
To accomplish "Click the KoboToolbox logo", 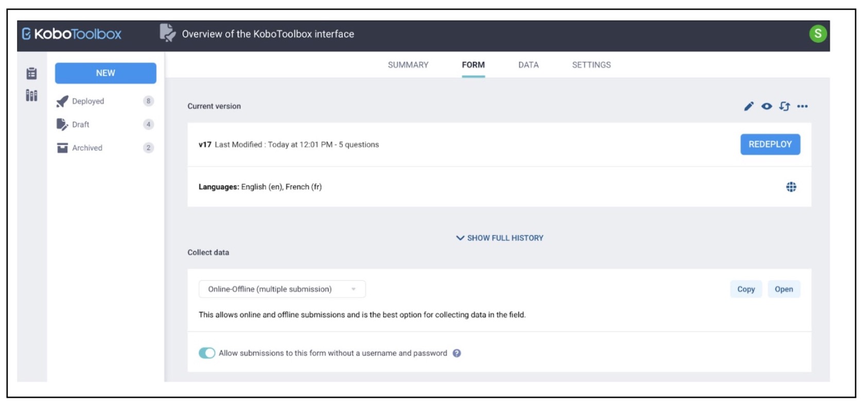I will click(x=72, y=34).
